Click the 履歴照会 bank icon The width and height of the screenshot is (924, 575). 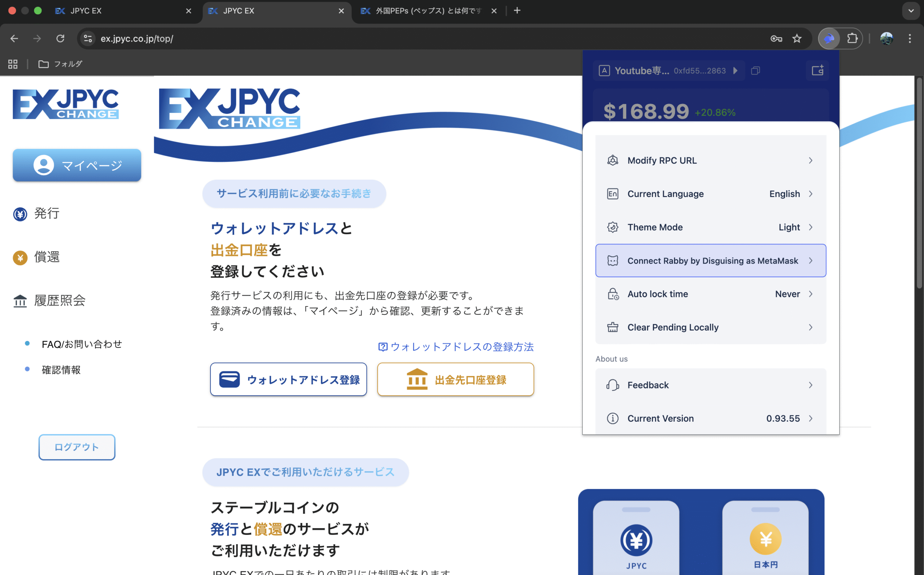pyautogui.click(x=20, y=301)
